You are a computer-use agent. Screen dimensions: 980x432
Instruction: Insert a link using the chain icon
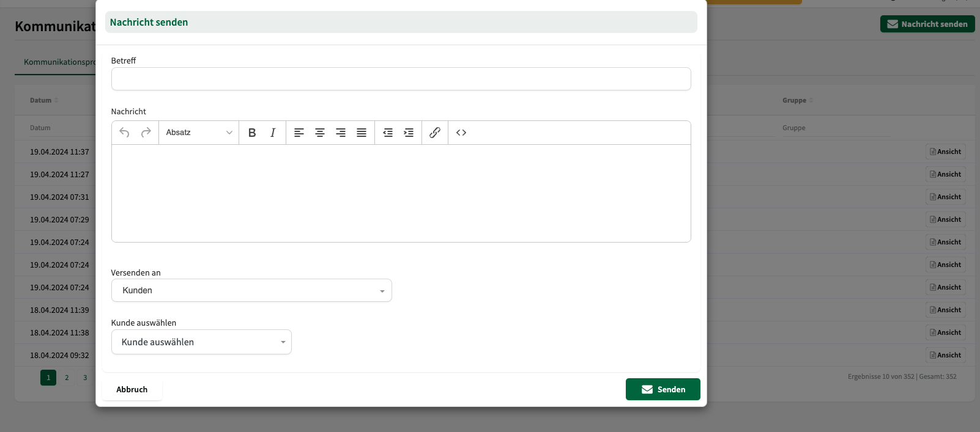[435, 133]
